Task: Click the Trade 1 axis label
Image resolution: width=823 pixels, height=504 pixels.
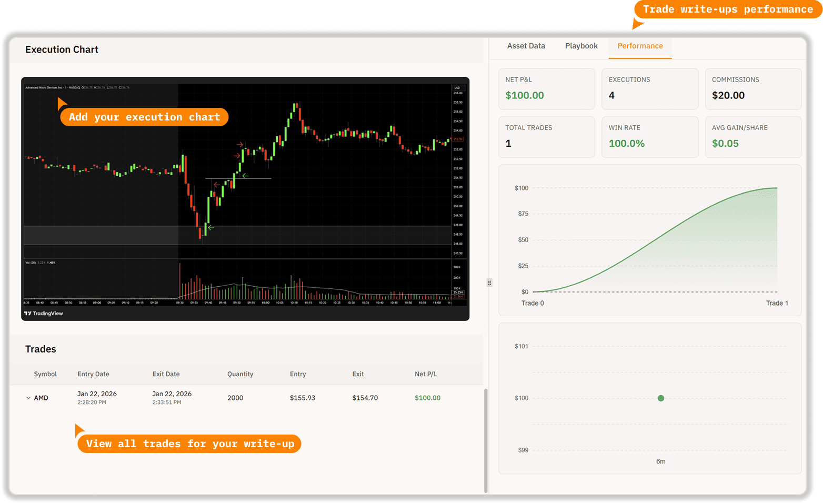Action: (x=777, y=303)
